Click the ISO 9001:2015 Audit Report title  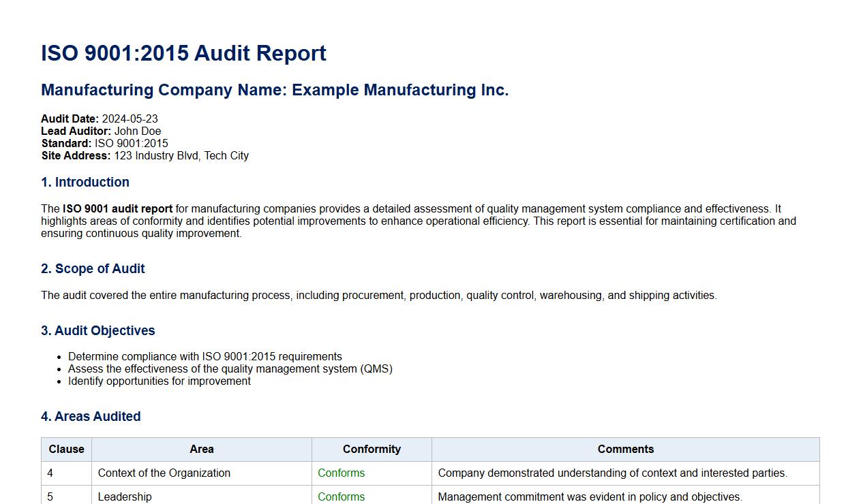(184, 53)
